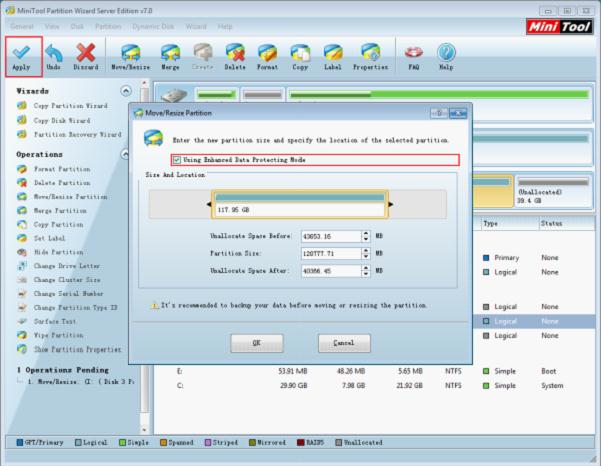
Task: Choose Change Cluster Size operation
Action: (67, 279)
